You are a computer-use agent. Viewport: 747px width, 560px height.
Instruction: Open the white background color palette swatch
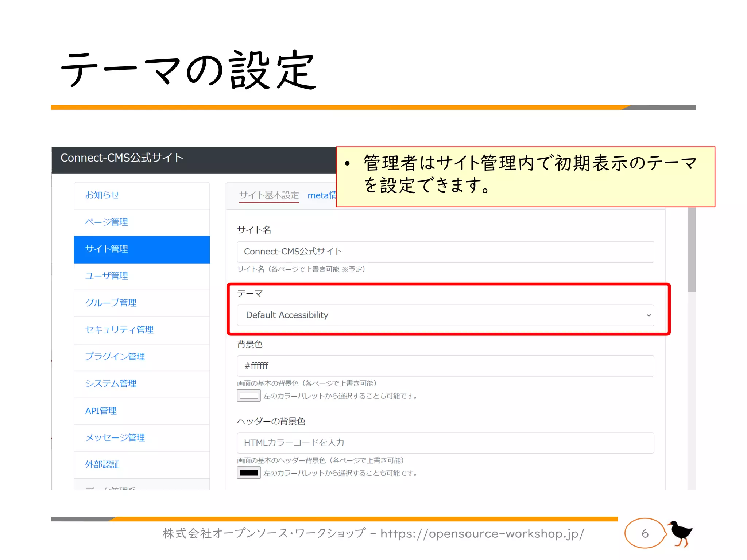(x=249, y=396)
